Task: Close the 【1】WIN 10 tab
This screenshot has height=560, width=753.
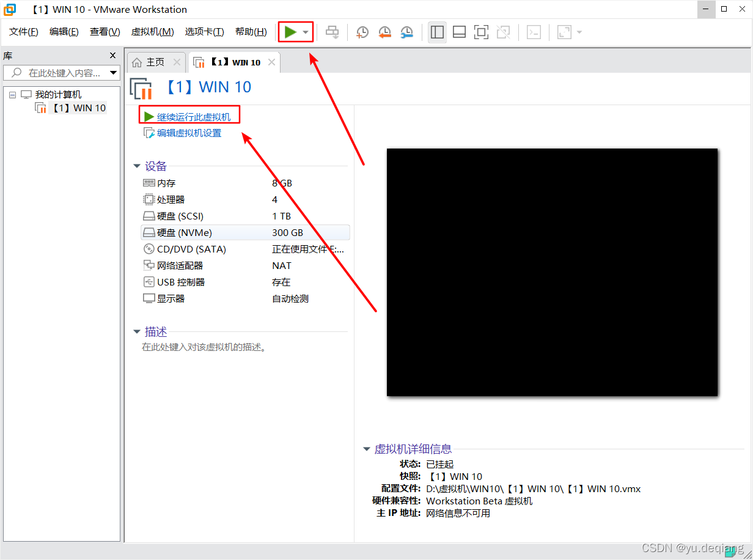Action: (x=271, y=62)
